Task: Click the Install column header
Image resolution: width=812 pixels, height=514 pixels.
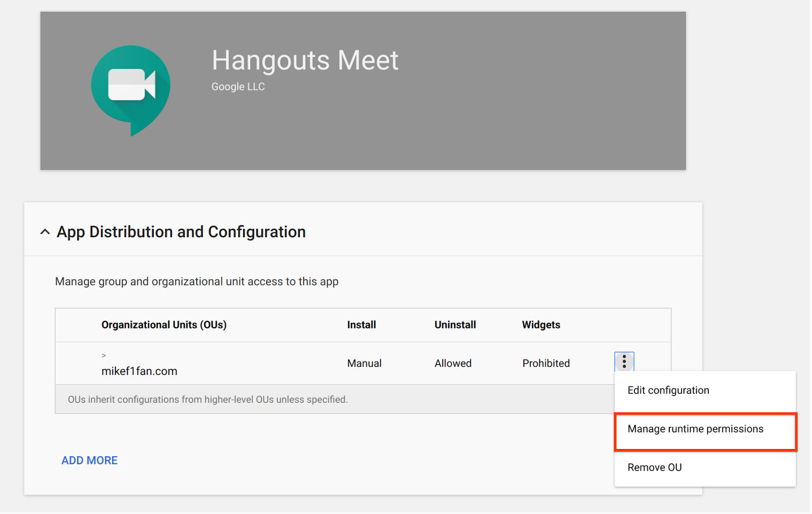Action: [x=361, y=325]
